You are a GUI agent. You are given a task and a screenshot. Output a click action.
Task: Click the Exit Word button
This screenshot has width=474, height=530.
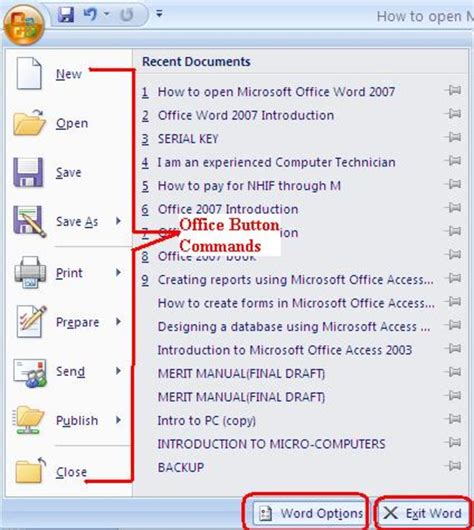click(x=423, y=513)
